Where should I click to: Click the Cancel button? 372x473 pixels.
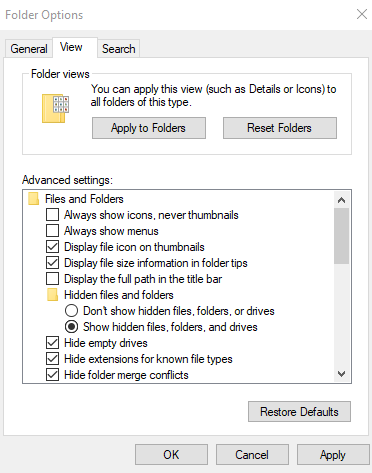[x=252, y=455]
